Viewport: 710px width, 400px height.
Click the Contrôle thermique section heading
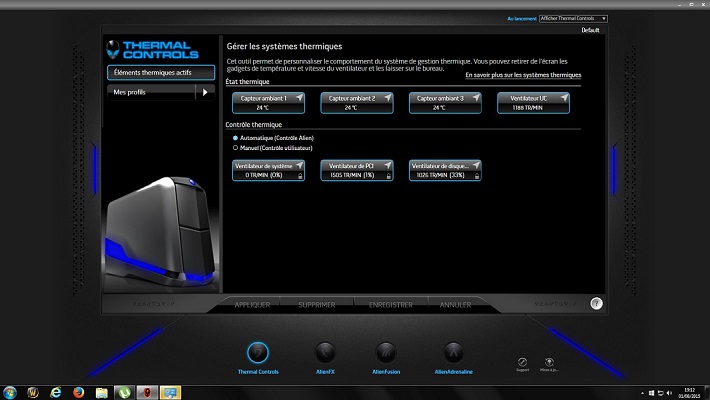click(254, 125)
